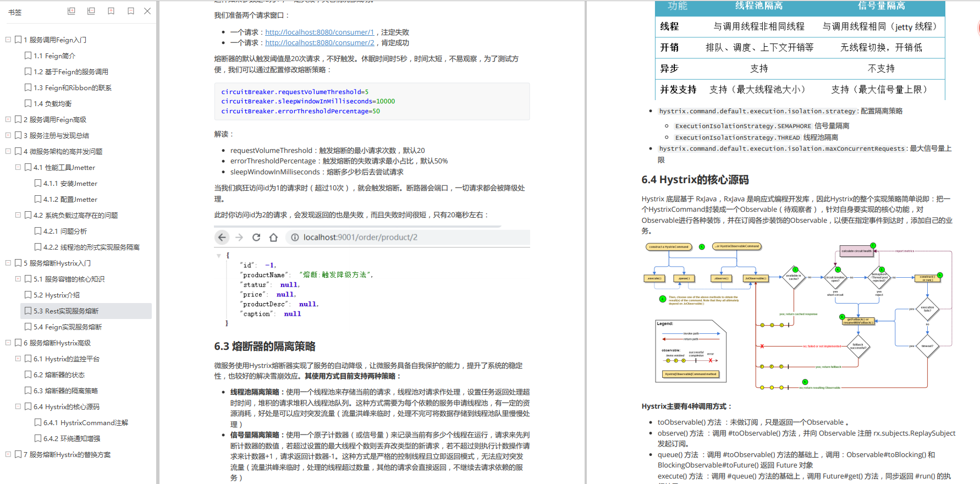
Task: Click text ExecutionIsolationStrategy.THREAD 线程池隔离
Action: [x=757, y=137]
